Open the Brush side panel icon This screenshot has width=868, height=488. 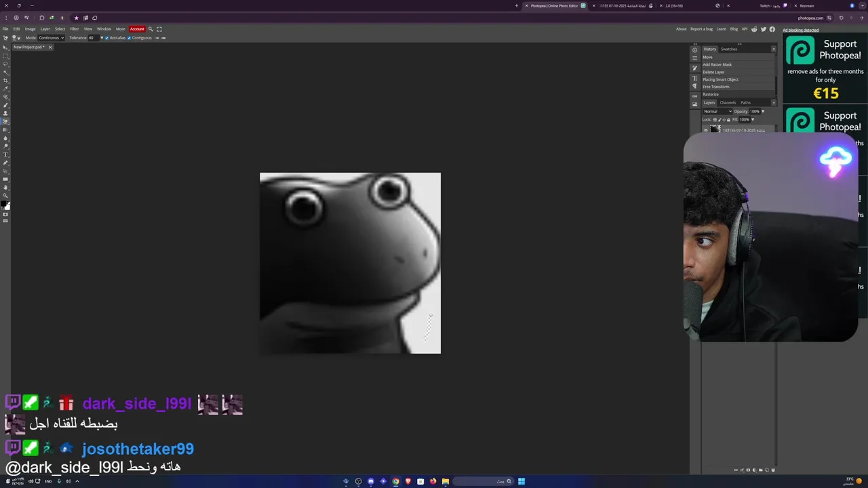tap(695, 68)
